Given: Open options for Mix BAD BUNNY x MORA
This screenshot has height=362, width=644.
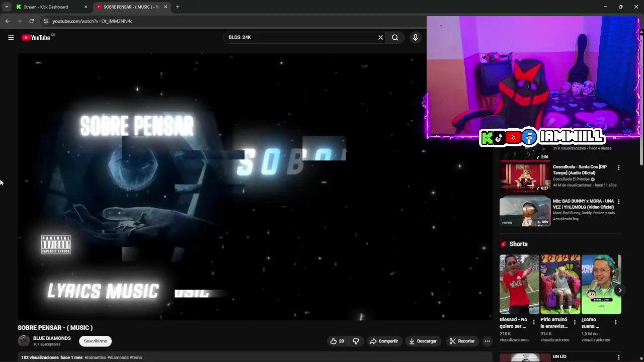Looking at the screenshot, I should coord(618,202).
